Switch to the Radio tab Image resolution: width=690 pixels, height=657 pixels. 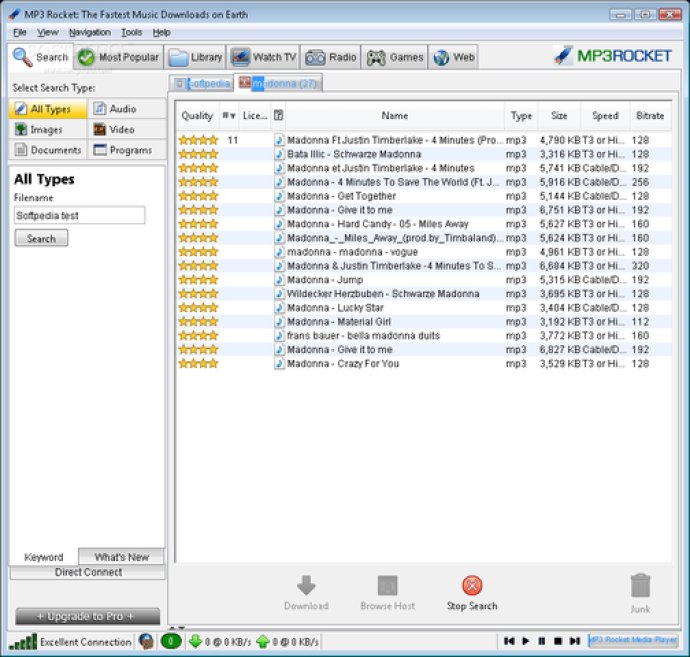point(330,57)
